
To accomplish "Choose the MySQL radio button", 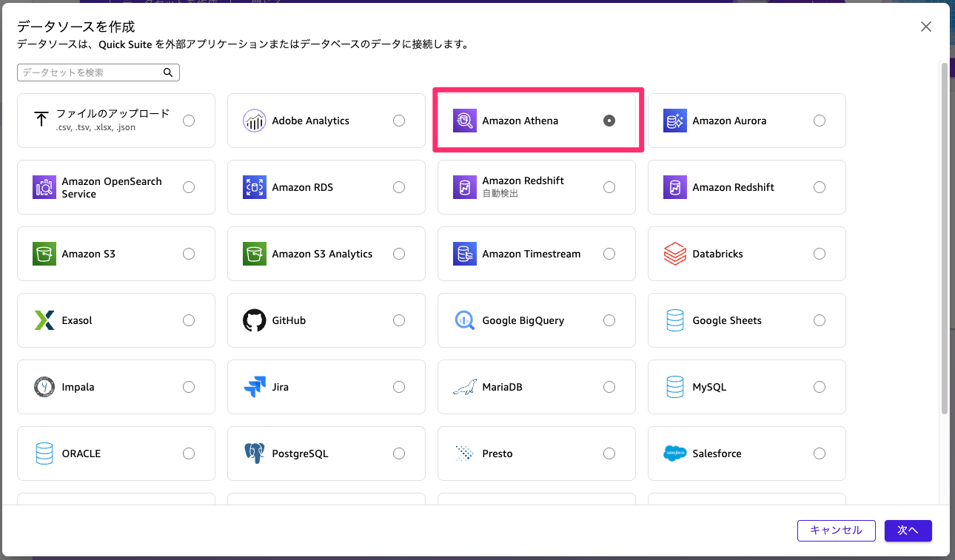I will [x=819, y=387].
